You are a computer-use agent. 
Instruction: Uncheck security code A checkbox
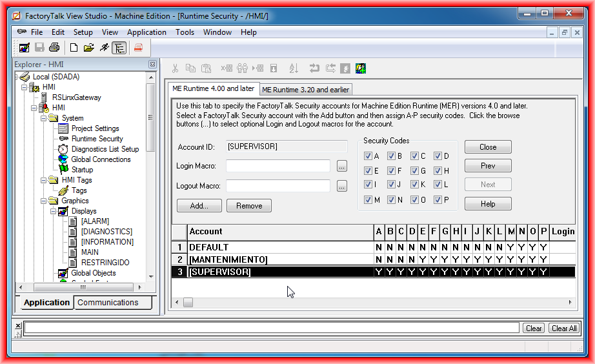pos(368,156)
